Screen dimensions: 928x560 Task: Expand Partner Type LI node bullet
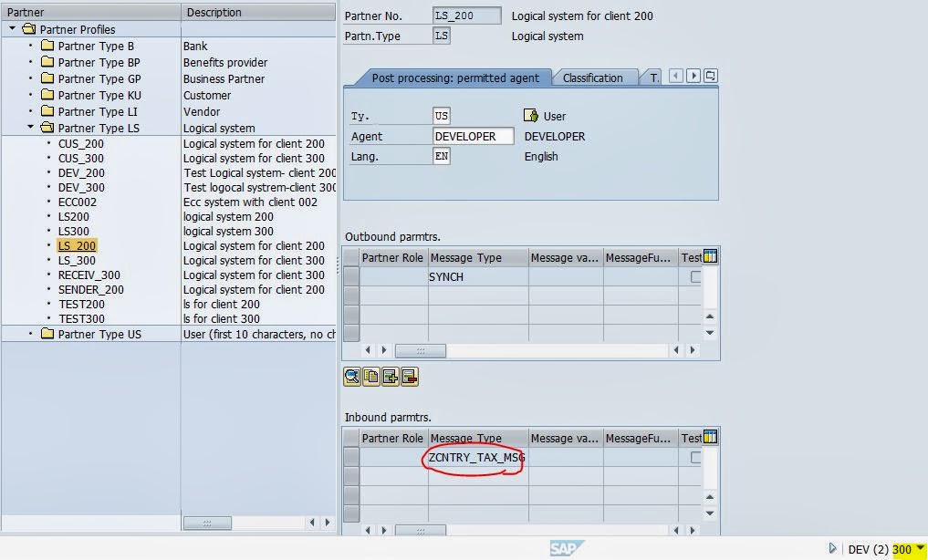tap(31, 111)
